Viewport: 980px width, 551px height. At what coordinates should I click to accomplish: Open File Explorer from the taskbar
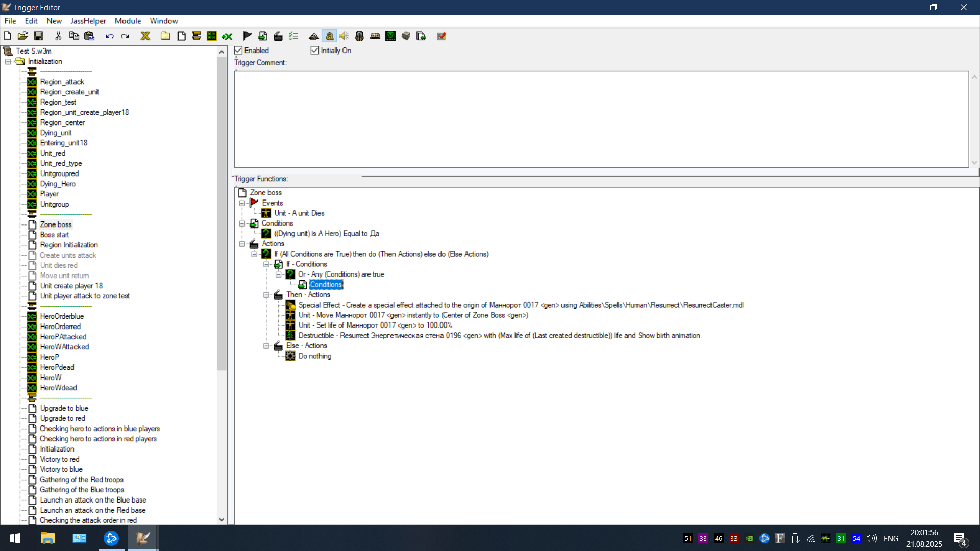pos(47,538)
